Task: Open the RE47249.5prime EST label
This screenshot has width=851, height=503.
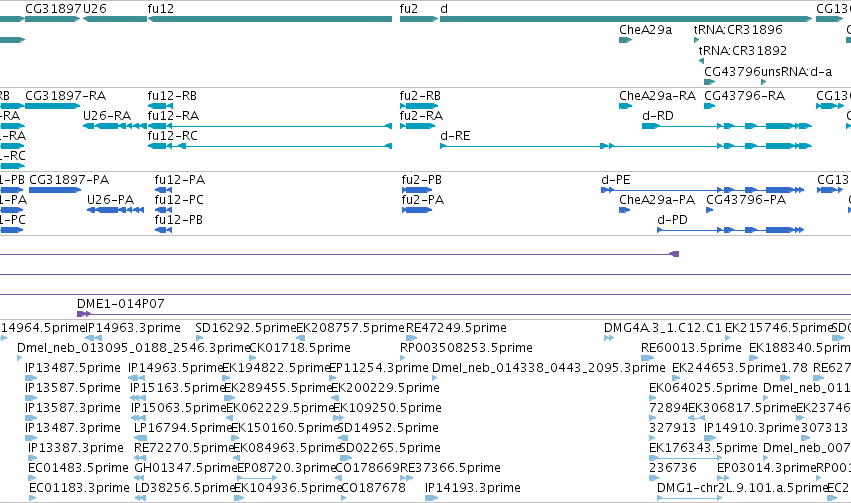Action: pyautogui.click(x=456, y=328)
